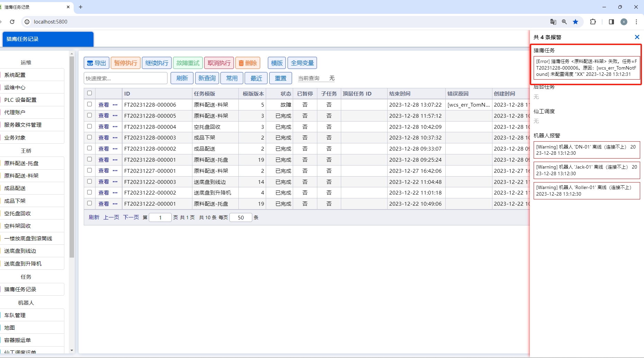Open PLC 设备配置 in the sidebar
The height and width of the screenshot is (358, 644).
[x=32, y=100]
